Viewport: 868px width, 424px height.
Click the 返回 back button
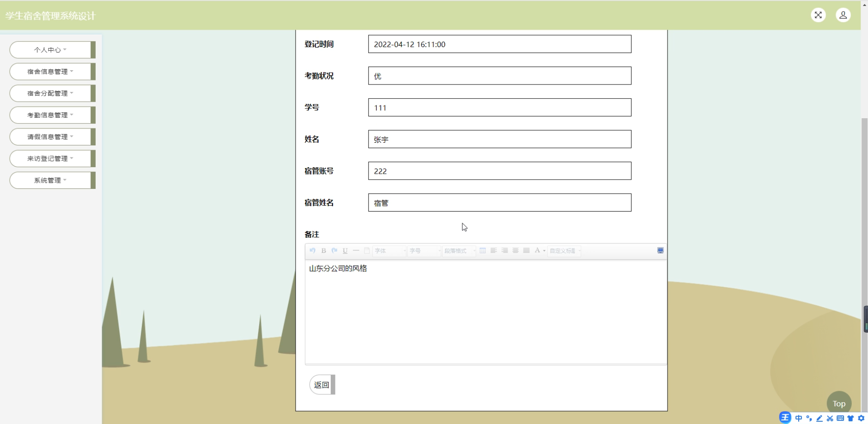point(322,385)
